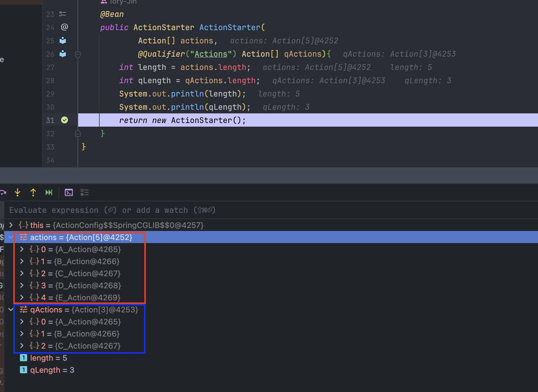Click 'int qLength' declaration on line 28
Viewport: 538px width, 392px height.
145,81
